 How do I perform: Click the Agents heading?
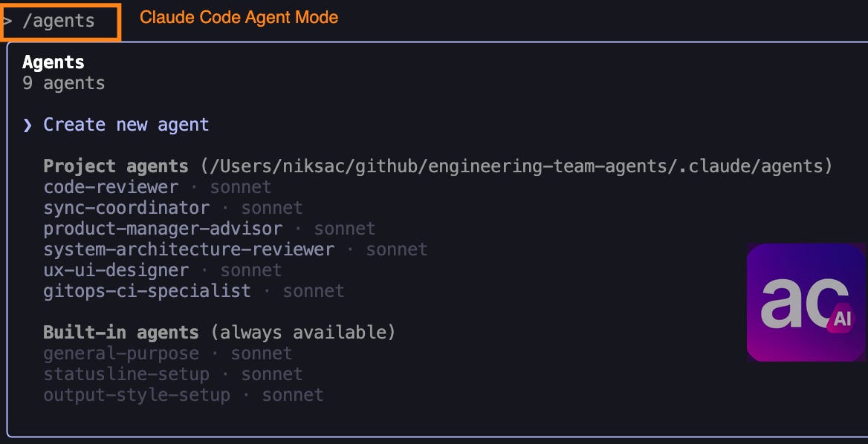point(53,62)
